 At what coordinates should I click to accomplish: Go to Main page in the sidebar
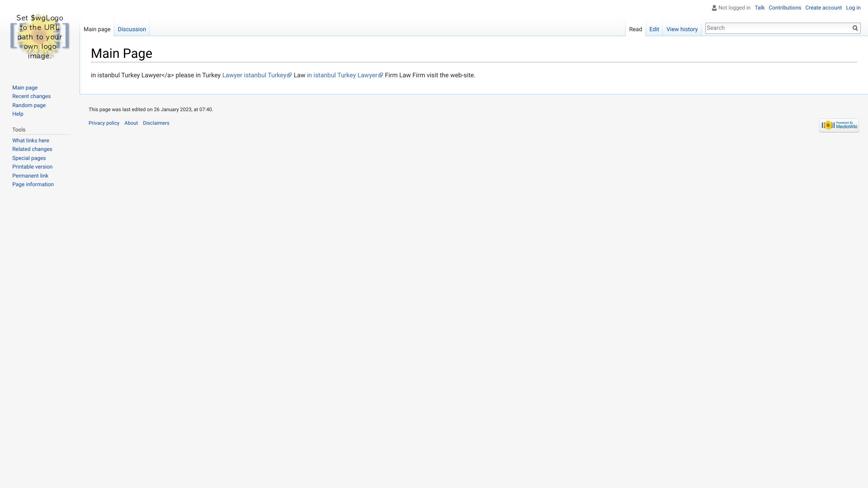(x=25, y=88)
